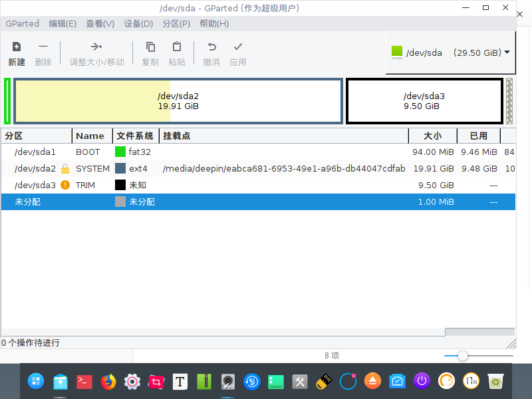Open the green system monitor in dock
This screenshot has width=532, height=399.
276,382
